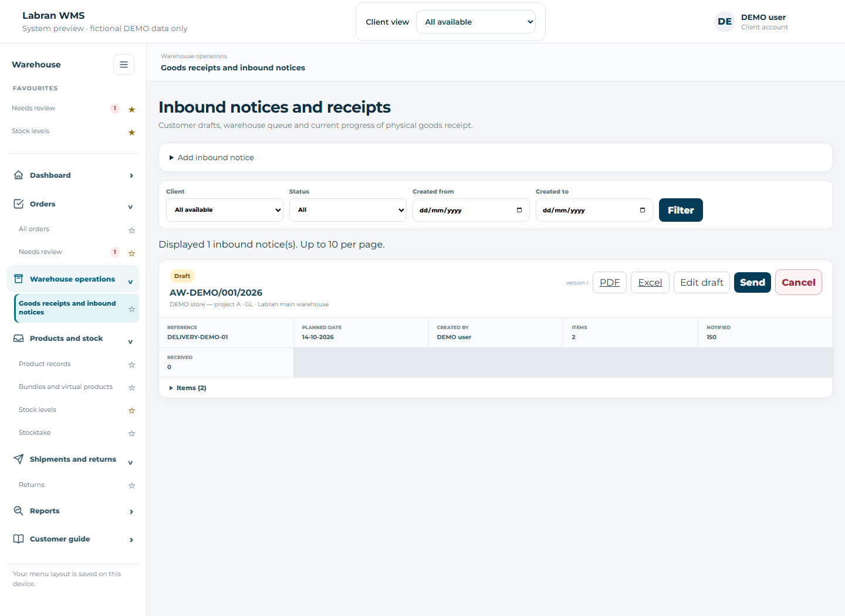Toggle favourite star for Needs review under Orders

tap(131, 253)
